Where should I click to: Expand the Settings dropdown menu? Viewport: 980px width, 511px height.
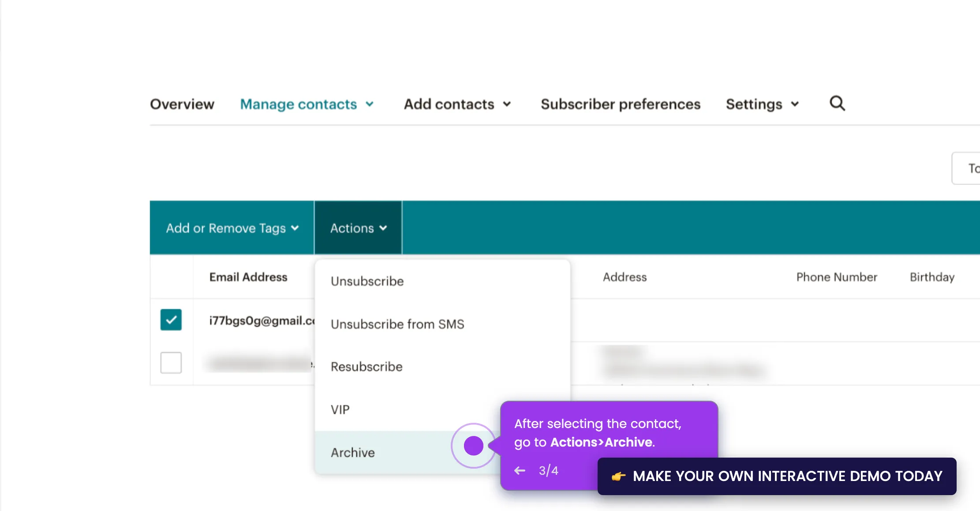(762, 104)
